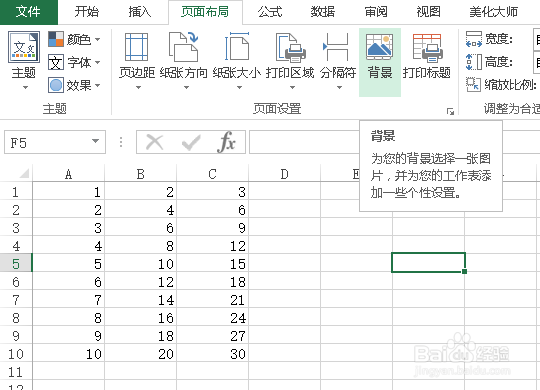Click the selected cell F5
The image size is (540, 390).
pos(428,263)
